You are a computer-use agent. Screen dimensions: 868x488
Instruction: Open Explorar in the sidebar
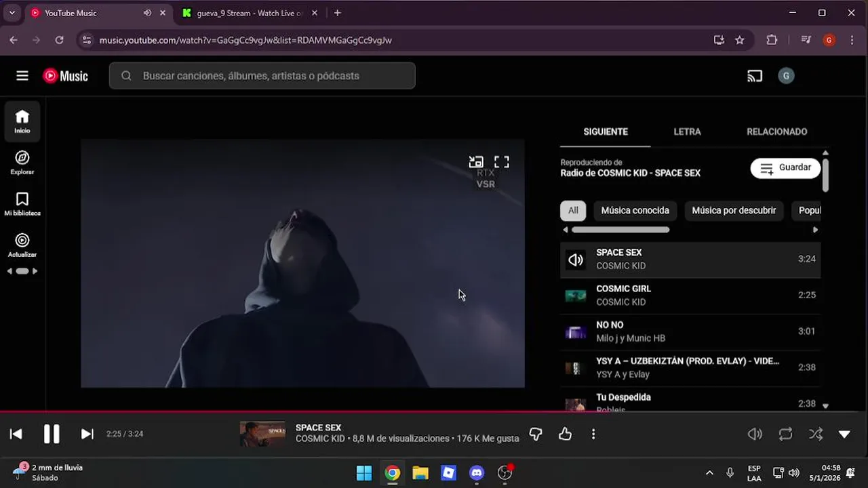tap(22, 163)
